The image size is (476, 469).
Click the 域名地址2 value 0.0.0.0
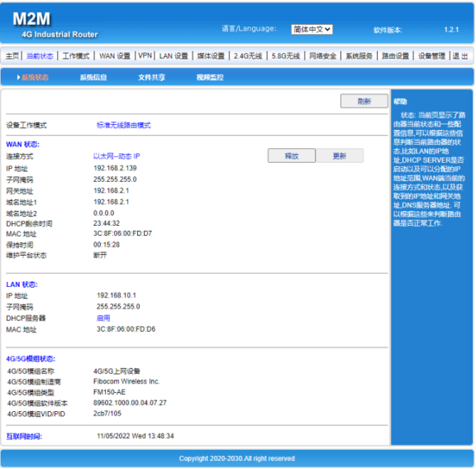pyautogui.click(x=104, y=213)
